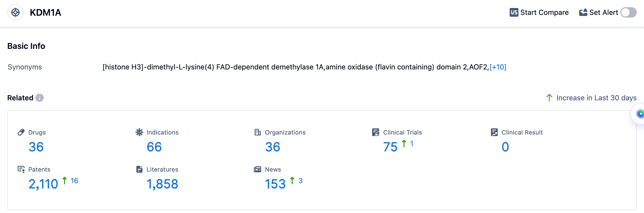The height and width of the screenshot is (213, 644).
Task: Click the Organizations building icon
Action: (x=258, y=132)
